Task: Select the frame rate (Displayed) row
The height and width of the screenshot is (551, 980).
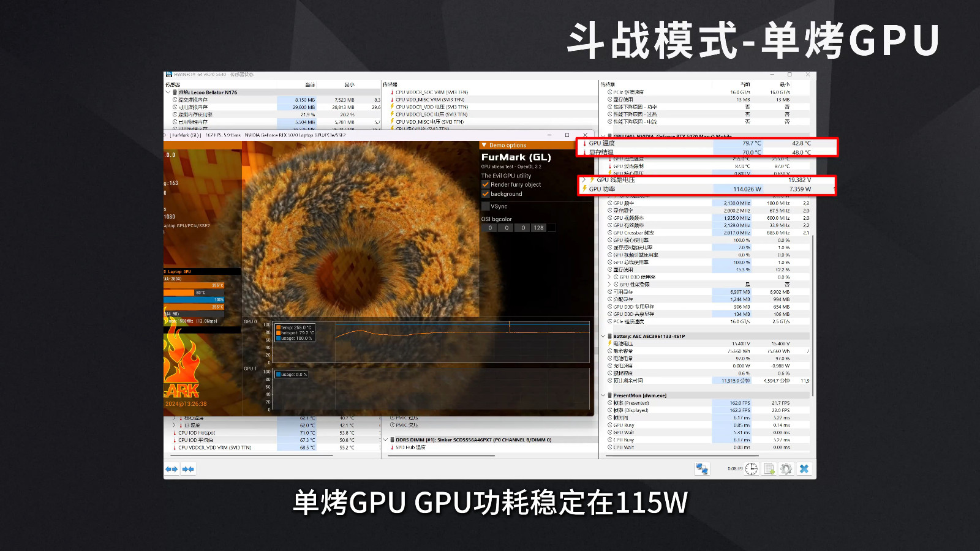Action: pos(707,410)
